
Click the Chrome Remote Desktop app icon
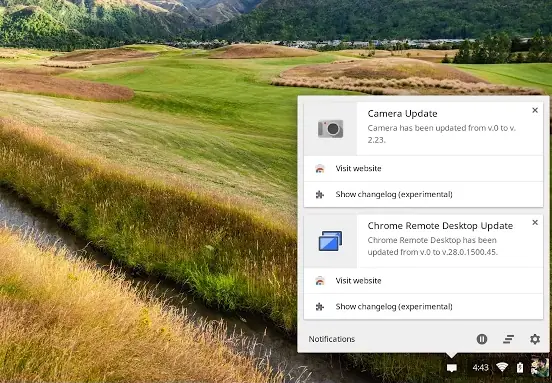tap(330, 241)
